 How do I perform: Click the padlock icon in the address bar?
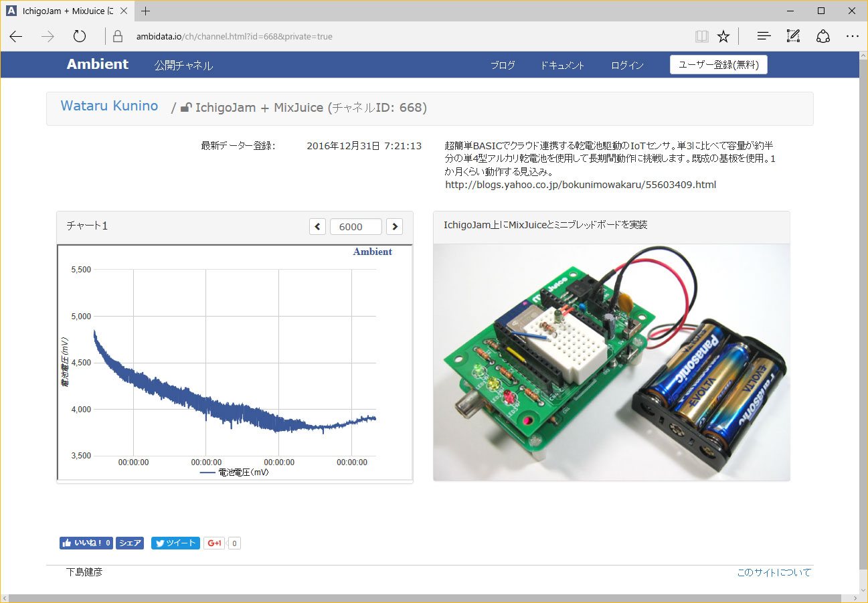[118, 37]
